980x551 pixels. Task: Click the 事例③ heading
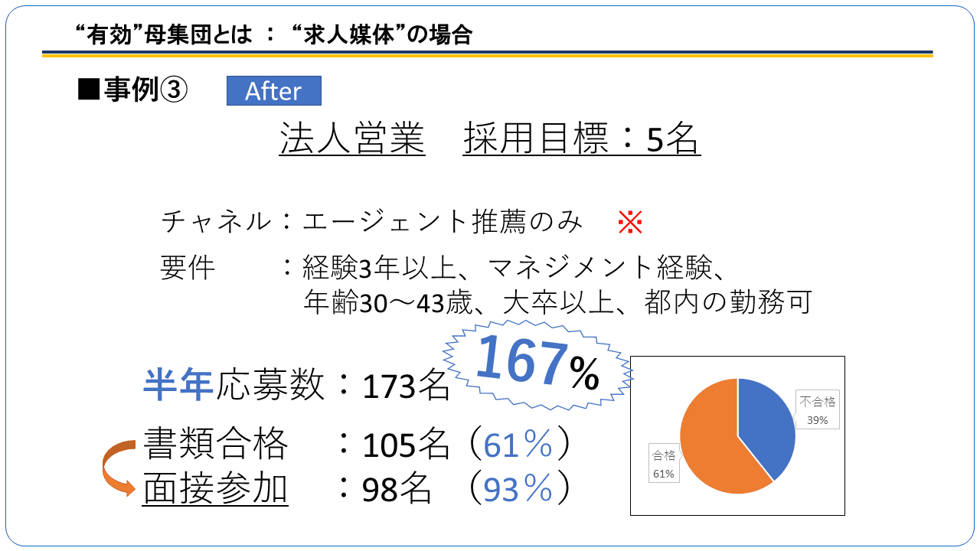pos(132,90)
